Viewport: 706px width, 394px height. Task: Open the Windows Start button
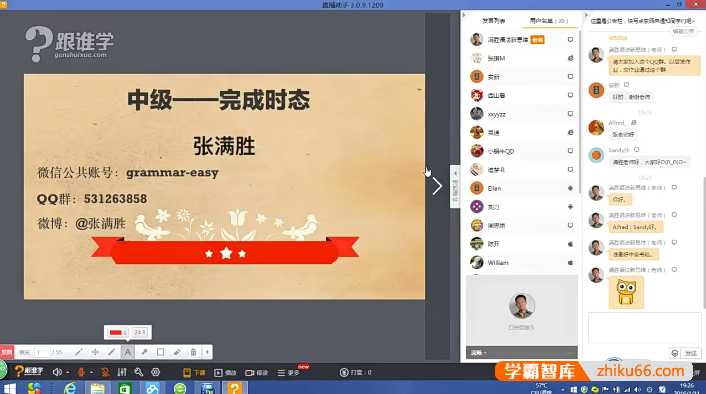tap(9, 388)
